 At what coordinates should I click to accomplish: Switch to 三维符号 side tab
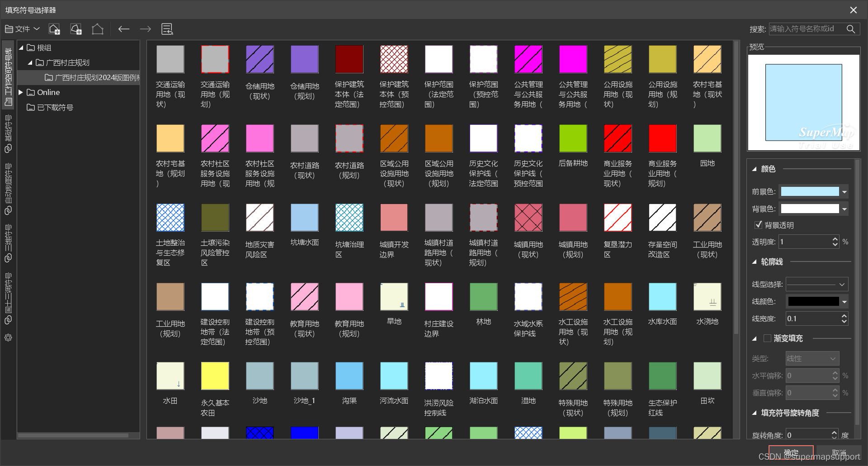pyautogui.click(x=8, y=243)
